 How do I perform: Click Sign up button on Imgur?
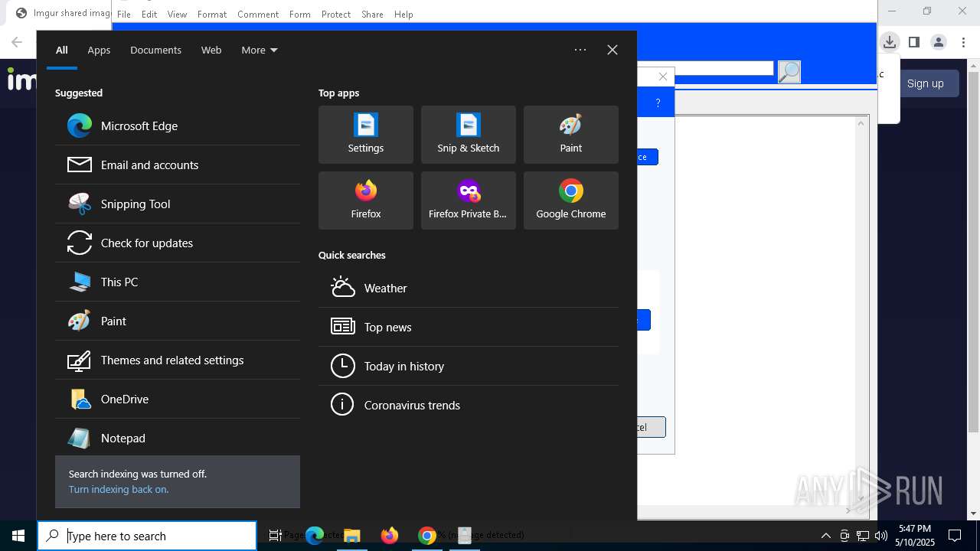pos(925,83)
